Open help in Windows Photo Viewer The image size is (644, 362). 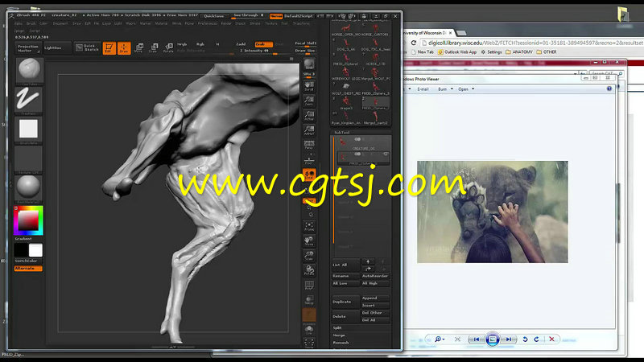(609, 88)
